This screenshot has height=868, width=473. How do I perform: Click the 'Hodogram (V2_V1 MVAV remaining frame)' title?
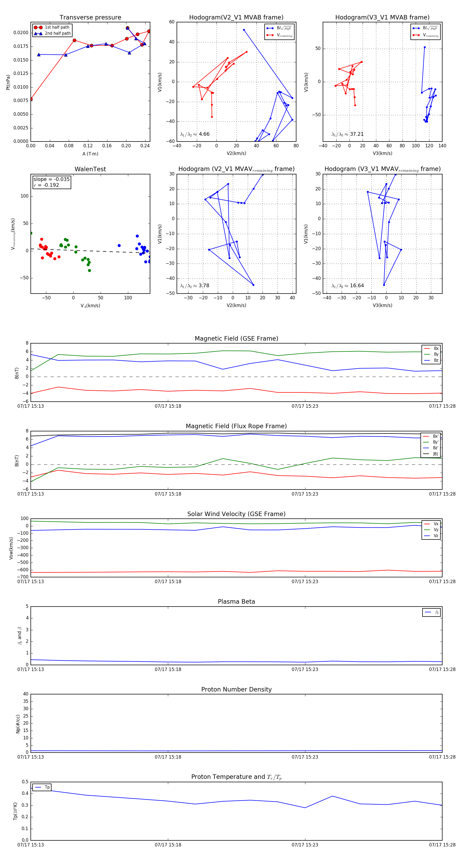pos(236,169)
